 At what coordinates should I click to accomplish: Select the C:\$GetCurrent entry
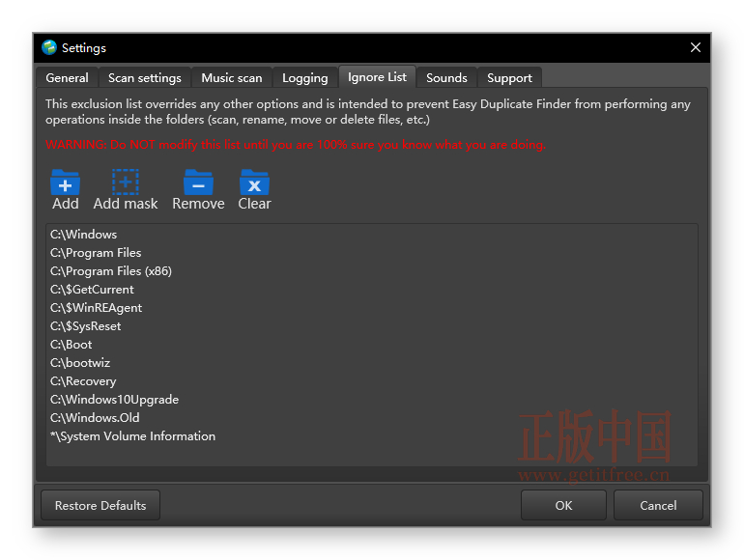coord(372,290)
